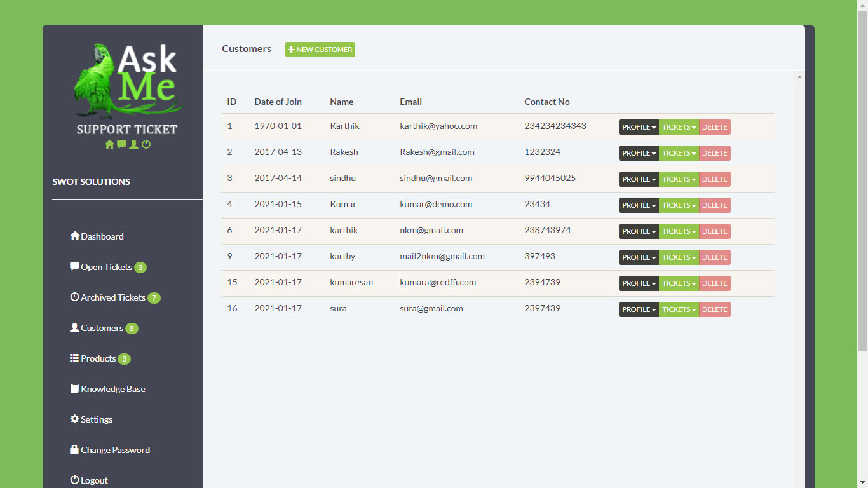Open the Knowledge Base menu item

[x=107, y=388]
